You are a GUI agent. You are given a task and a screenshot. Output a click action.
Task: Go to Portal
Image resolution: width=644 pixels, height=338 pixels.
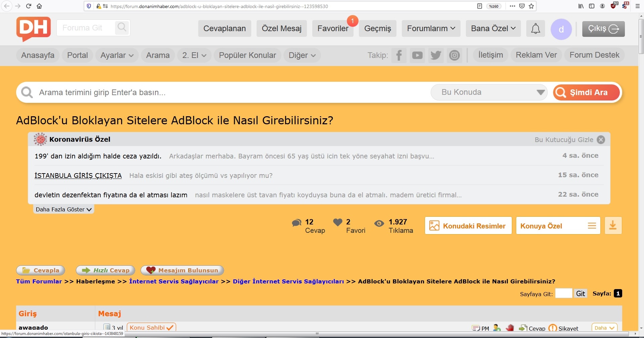pos(77,55)
